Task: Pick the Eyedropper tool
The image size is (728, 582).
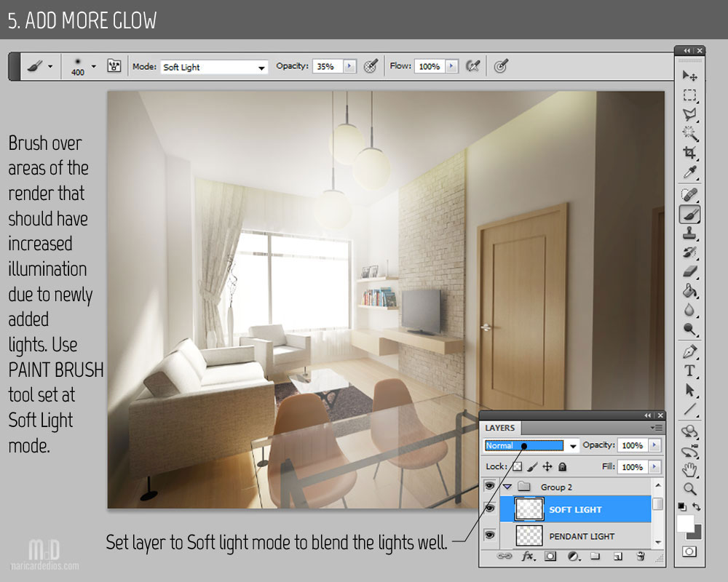Action: (x=689, y=172)
